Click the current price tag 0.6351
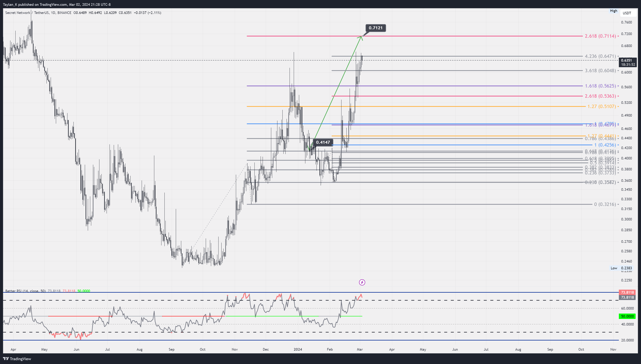The width and height of the screenshot is (641, 364). click(628, 60)
